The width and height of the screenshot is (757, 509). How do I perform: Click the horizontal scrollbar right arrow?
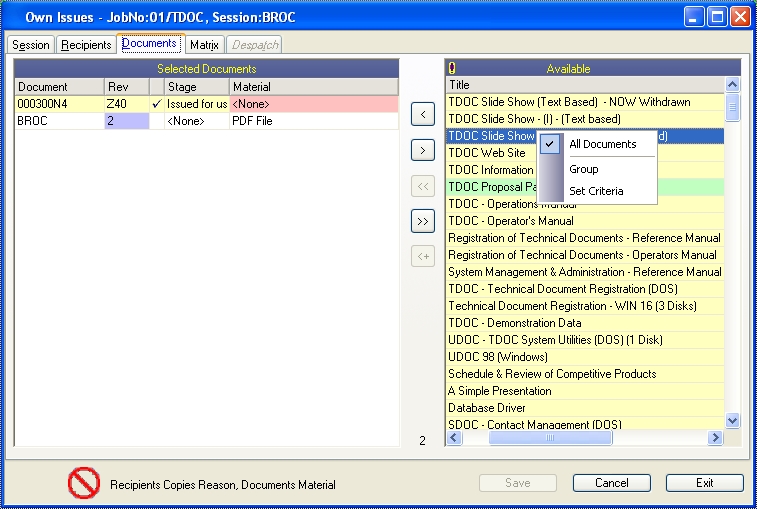click(x=715, y=438)
